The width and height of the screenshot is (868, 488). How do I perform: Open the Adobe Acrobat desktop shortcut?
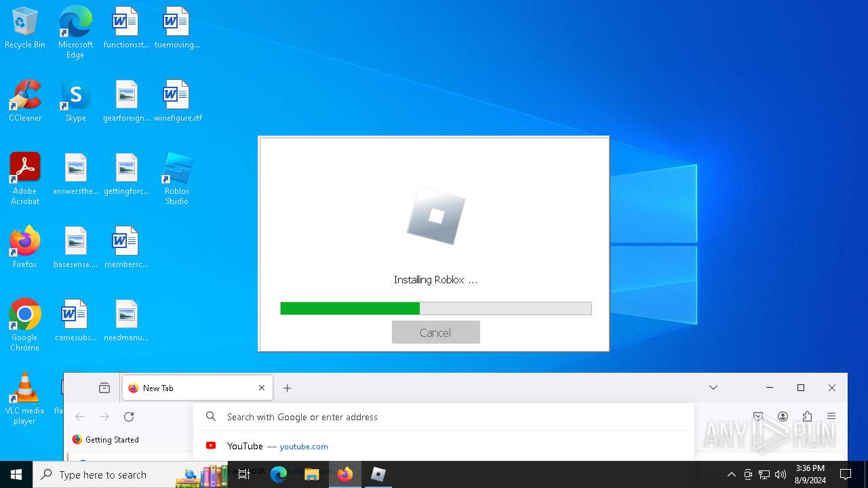tap(25, 179)
